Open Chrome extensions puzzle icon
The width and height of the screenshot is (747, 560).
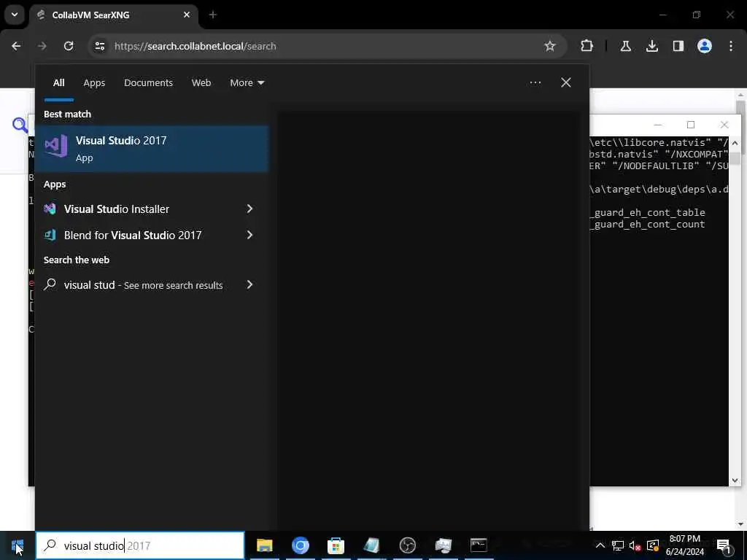click(587, 46)
